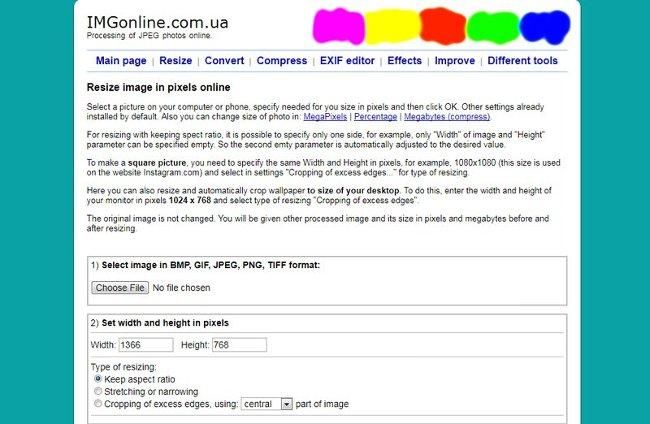
Task: Open the Compress section
Action: (282, 61)
